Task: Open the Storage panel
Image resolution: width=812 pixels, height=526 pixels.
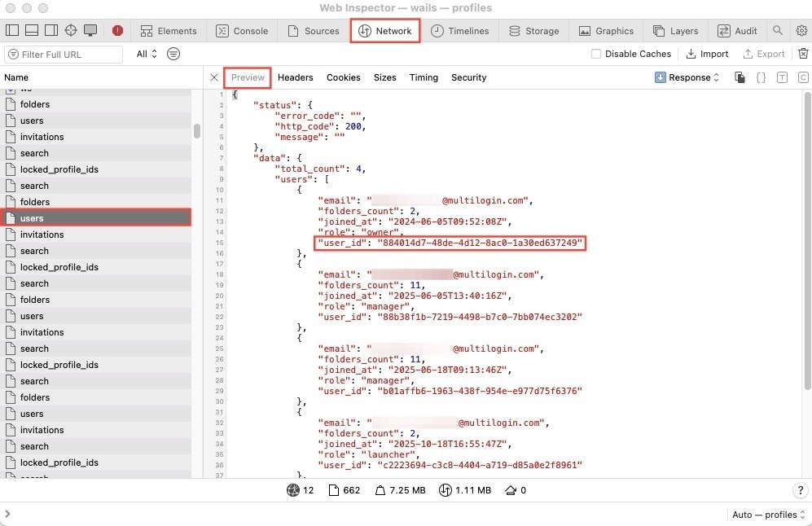Action: point(533,30)
